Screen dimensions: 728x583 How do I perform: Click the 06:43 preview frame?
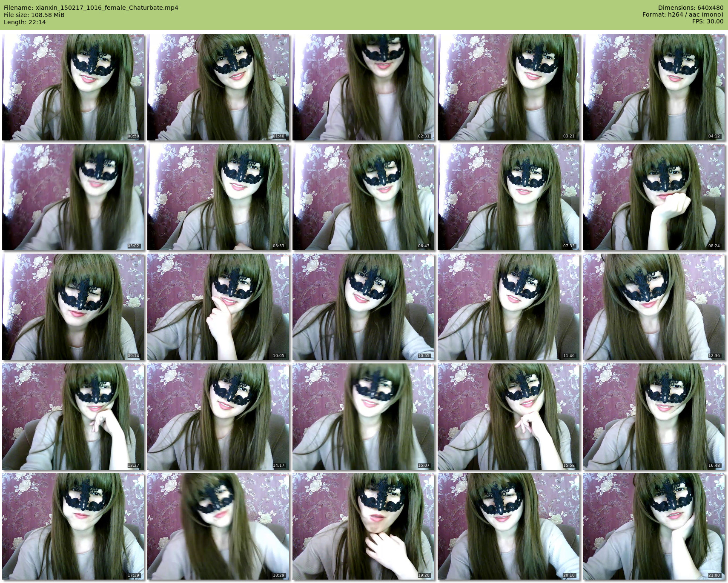(x=364, y=197)
